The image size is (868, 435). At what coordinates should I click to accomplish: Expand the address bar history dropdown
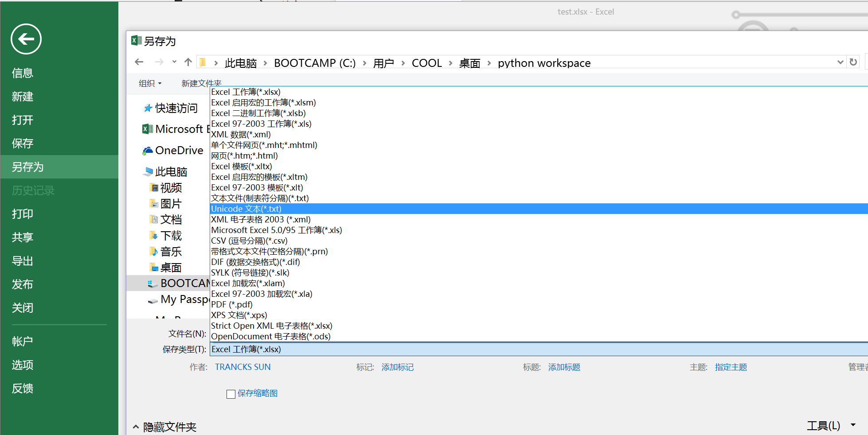click(840, 62)
